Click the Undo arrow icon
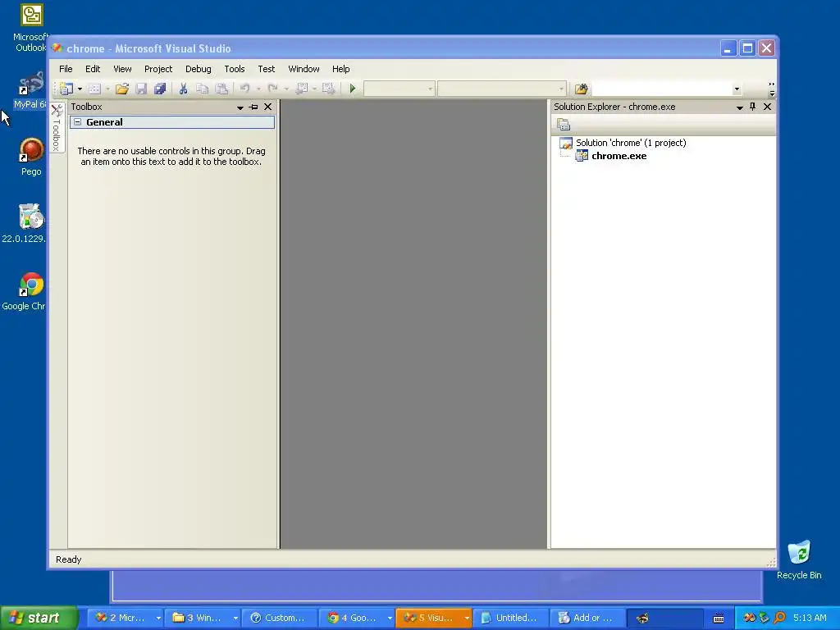 (x=244, y=89)
